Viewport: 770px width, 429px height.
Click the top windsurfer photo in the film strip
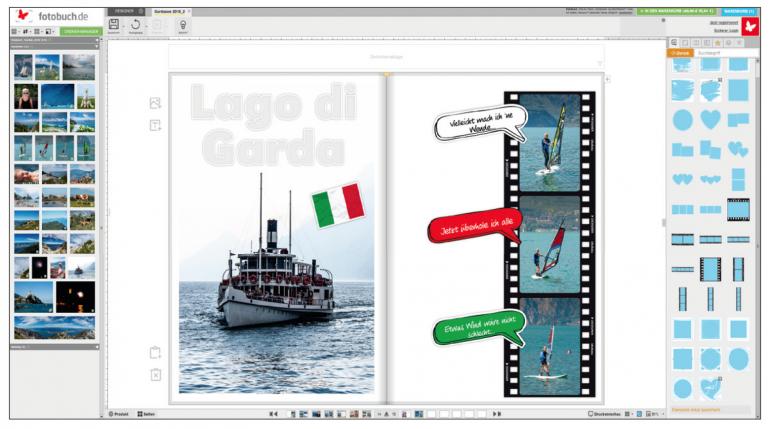pos(550,143)
